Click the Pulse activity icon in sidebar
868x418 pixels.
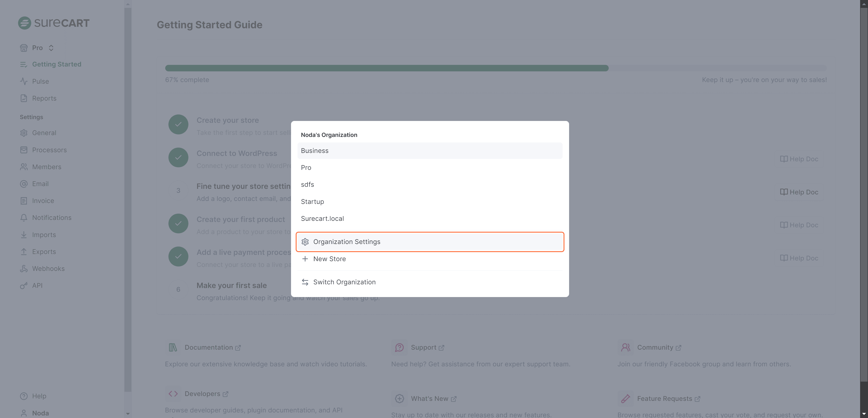[x=24, y=81]
